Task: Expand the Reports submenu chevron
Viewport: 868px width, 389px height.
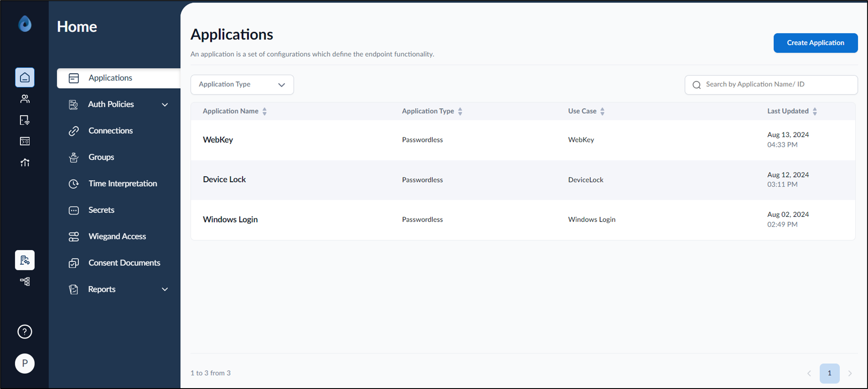Action: (165, 289)
